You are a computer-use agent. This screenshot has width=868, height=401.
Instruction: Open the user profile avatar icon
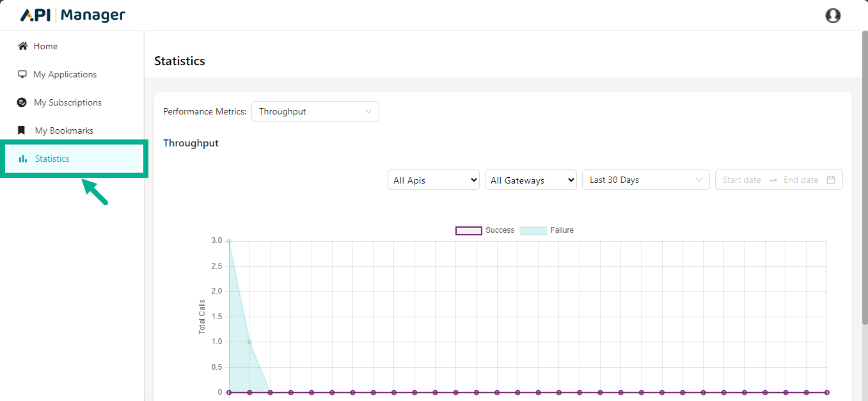pos(833,15)
